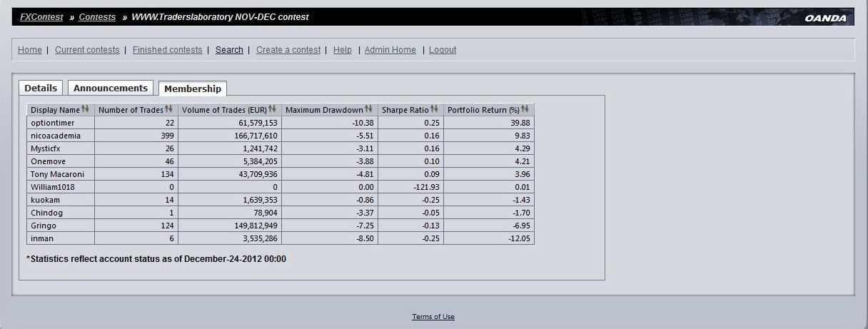Select the Onemove entry
Image resolution: width=868 pixels, height=329 pixels.
tap(47, 161)
